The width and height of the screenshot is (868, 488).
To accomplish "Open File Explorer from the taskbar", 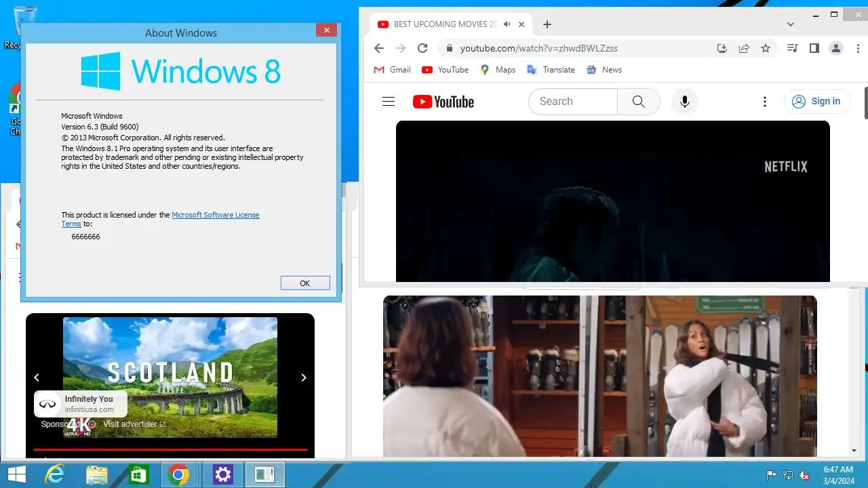I will pos(96,474).
